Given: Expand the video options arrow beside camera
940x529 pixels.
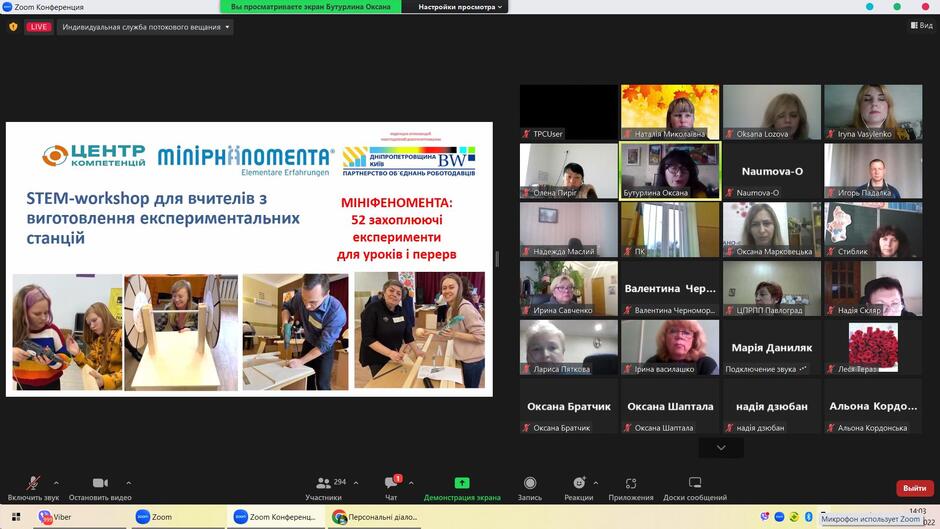Looking at the screenshot, I should [128, 483].
